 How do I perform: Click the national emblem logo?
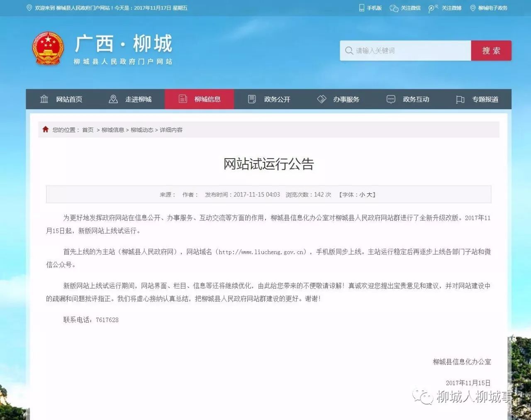(49, 49)
